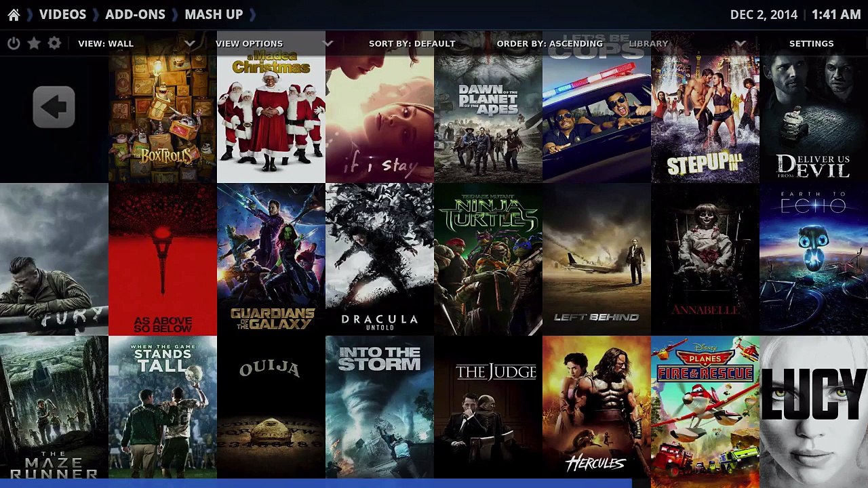This screenshot has width=868, height=488.
Task: Open the View Options menu
Action: tap(249, 43)
